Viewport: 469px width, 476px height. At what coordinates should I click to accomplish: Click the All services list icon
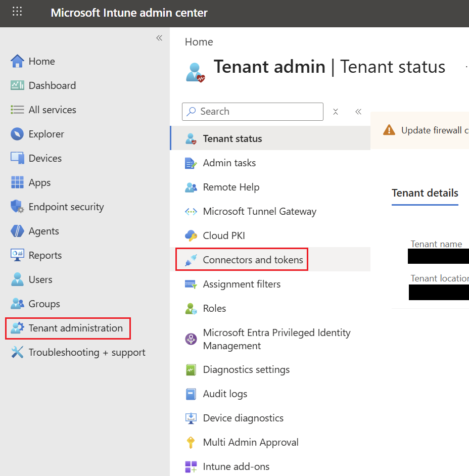pyautogui.click(x=17, y=110)
